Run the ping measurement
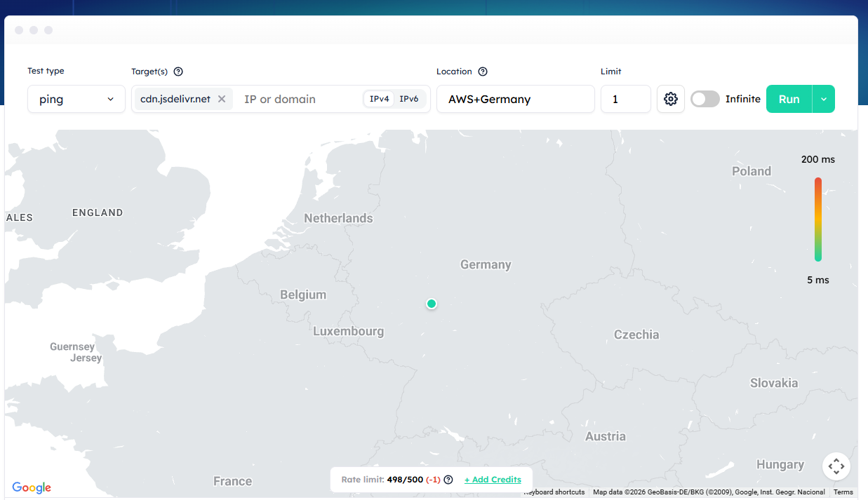This screenshot has height=500, width=868. point(789,99)
